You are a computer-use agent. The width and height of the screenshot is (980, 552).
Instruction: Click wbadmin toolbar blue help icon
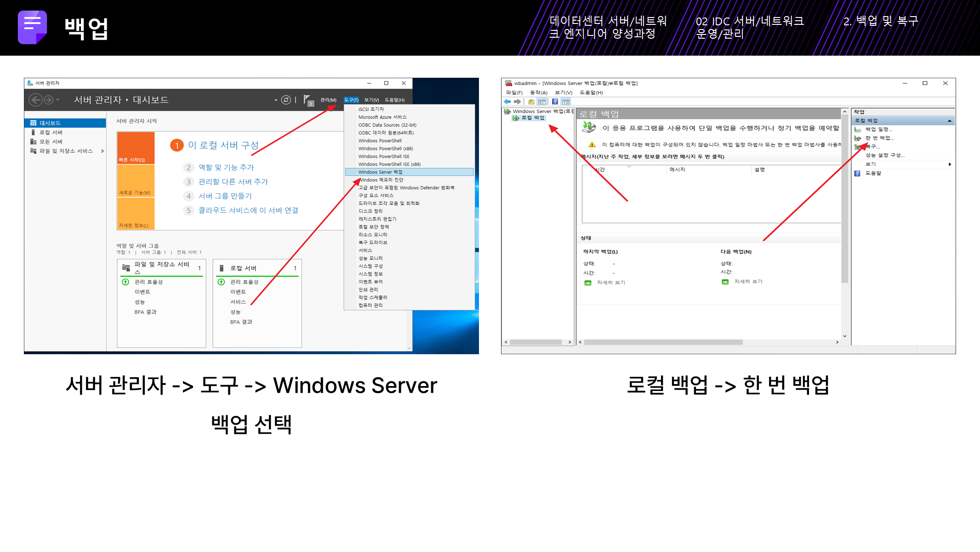pos(555,102)
